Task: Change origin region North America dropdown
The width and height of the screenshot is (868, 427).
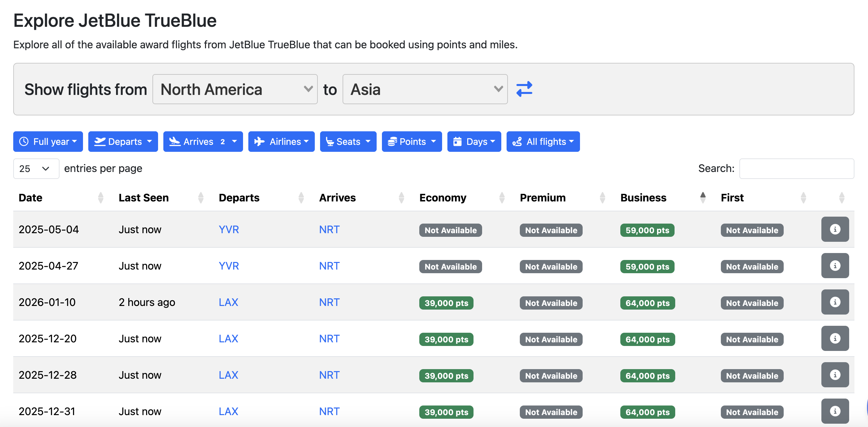Action: (235, 89)
